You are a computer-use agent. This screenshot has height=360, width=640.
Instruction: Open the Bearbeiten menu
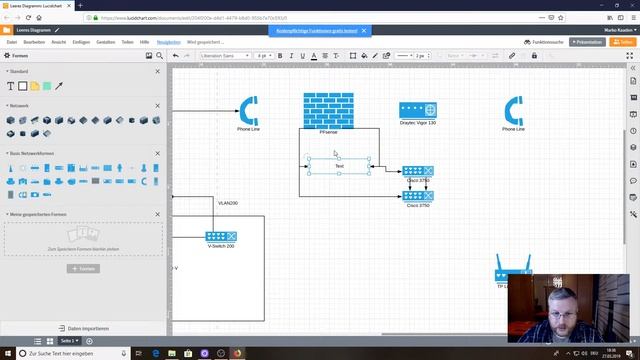point(34,42)
